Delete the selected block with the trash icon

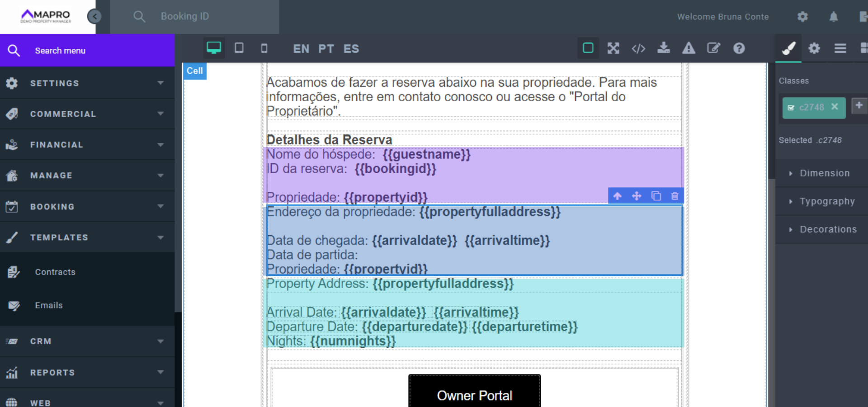click(x=675, y=196)
